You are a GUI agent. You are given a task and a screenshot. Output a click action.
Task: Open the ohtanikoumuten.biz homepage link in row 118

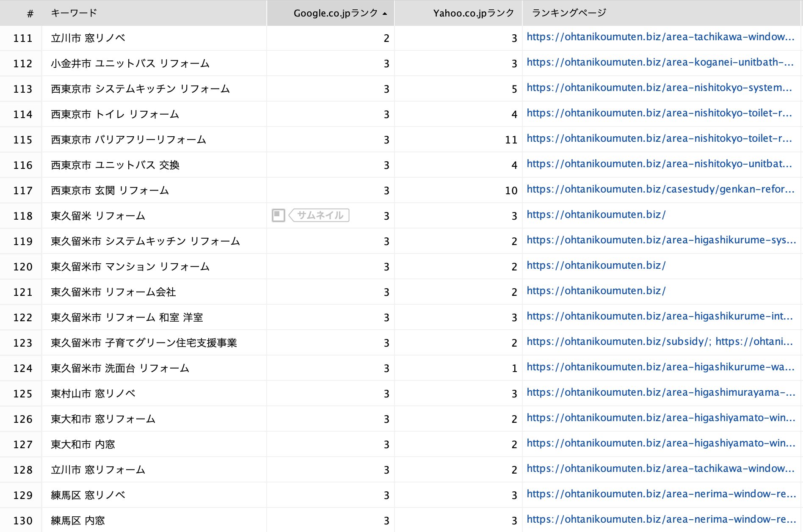pos(596,215)
